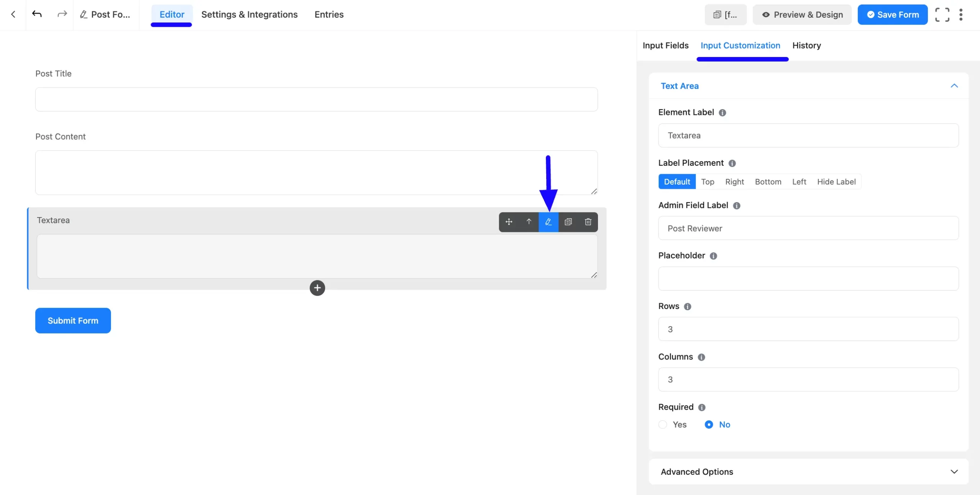Select the move handle on the Textarea toolbar
Screen dimensions: 980x495
tap(509, 222)
